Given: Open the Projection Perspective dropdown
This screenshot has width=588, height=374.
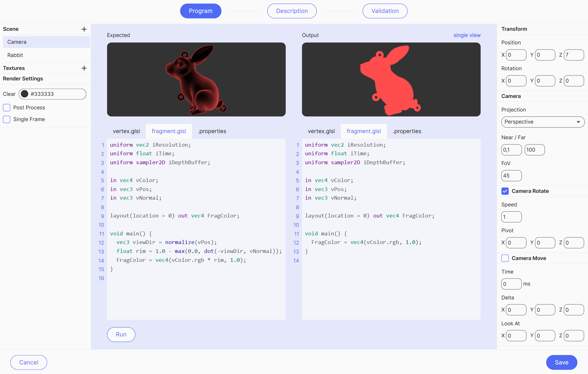Looking at the screenshot, I should click(x=542, y=122).
